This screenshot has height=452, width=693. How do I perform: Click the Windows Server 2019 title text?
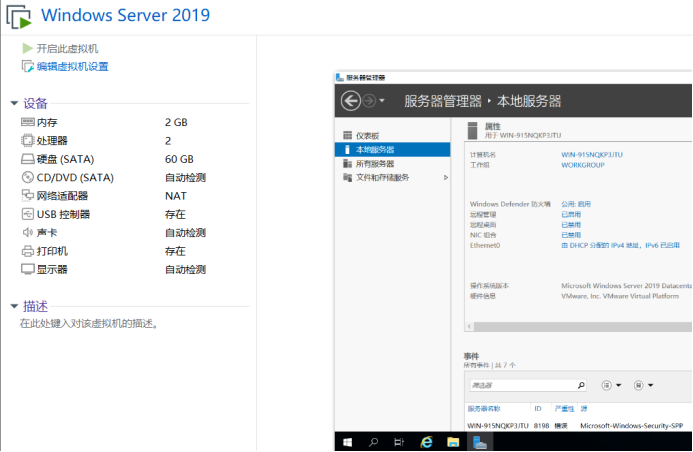tap(126, 15)
